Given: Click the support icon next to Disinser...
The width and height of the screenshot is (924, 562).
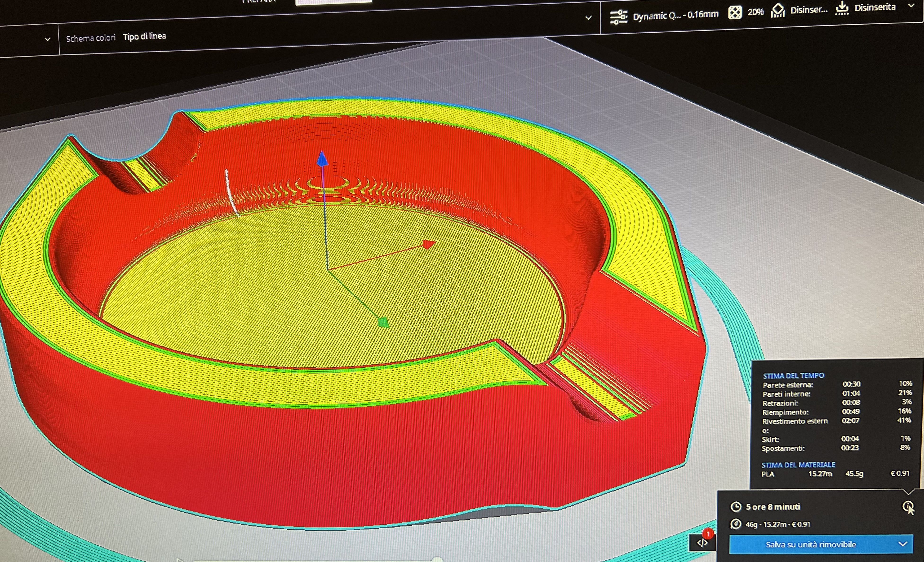Looking at the screenshot, I should point(778,10).
